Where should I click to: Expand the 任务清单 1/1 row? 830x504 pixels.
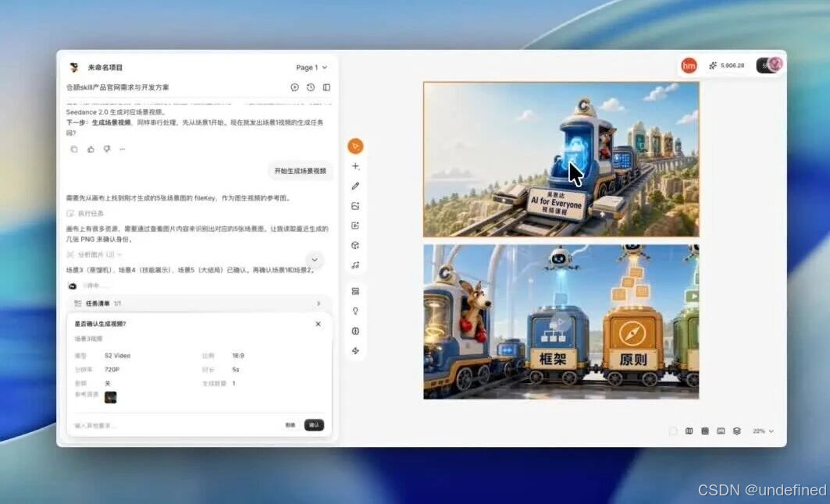point(198,303)
